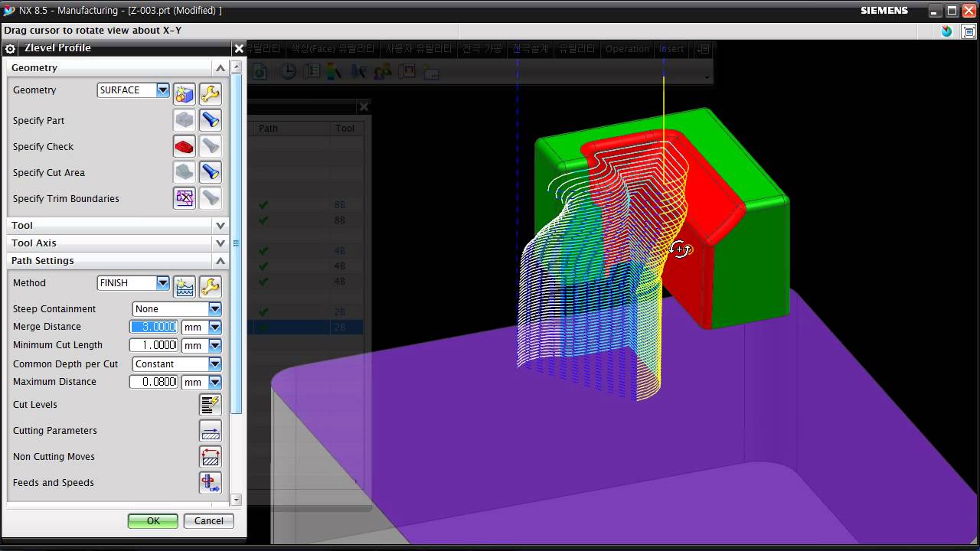Click Specify Trim Boundaries display flashlight icon
Viewport: 980px width, 551px height.
(210, 198)
